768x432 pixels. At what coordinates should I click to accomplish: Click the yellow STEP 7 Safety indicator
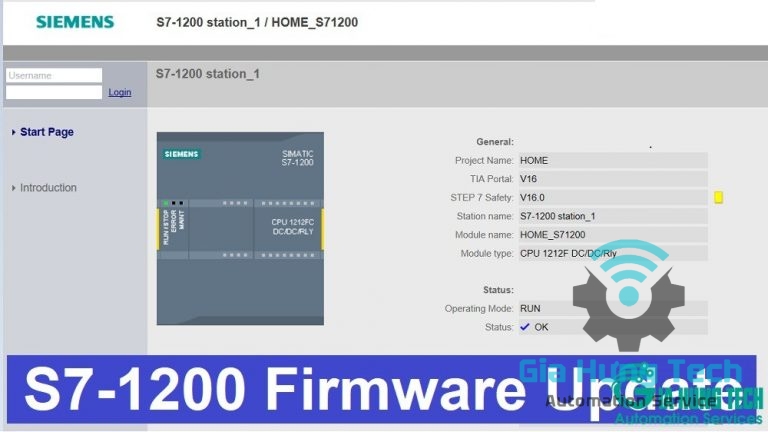point(718,198)
